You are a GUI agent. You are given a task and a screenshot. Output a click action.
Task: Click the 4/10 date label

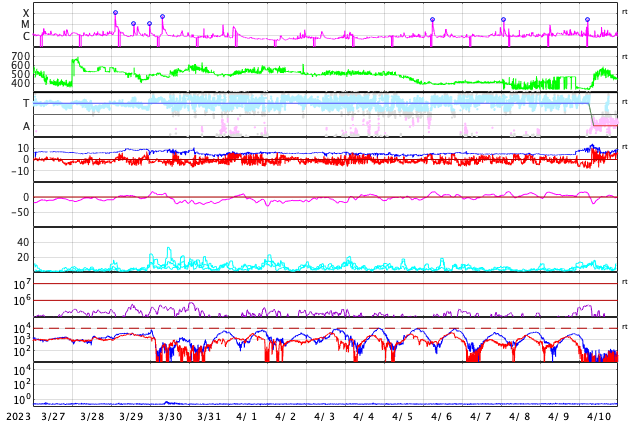coord(599,416)
